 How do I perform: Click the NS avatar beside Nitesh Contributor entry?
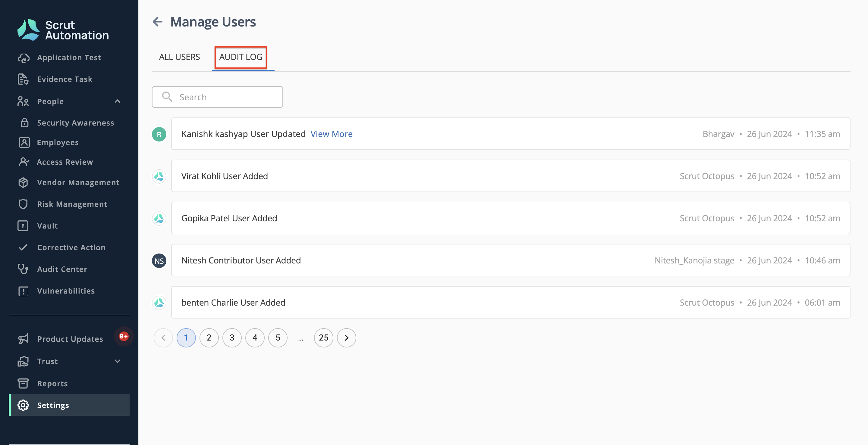click(x=159, y=260)
